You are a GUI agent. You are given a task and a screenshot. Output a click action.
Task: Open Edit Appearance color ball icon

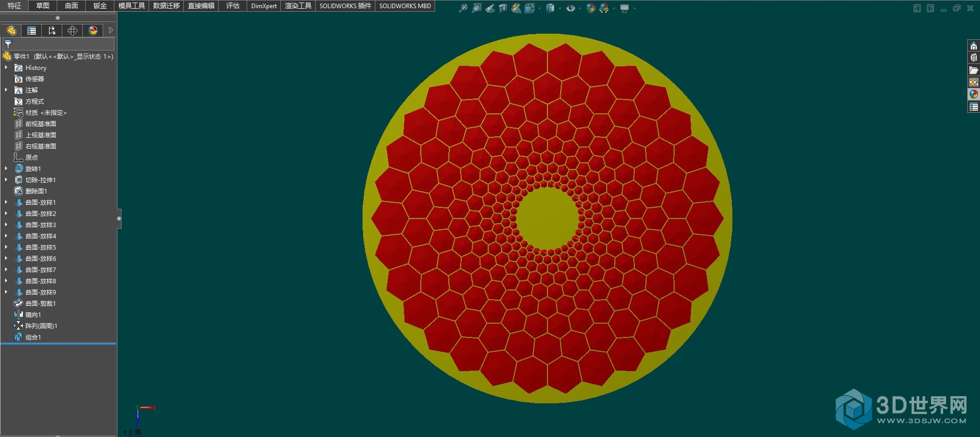[591, 8]
